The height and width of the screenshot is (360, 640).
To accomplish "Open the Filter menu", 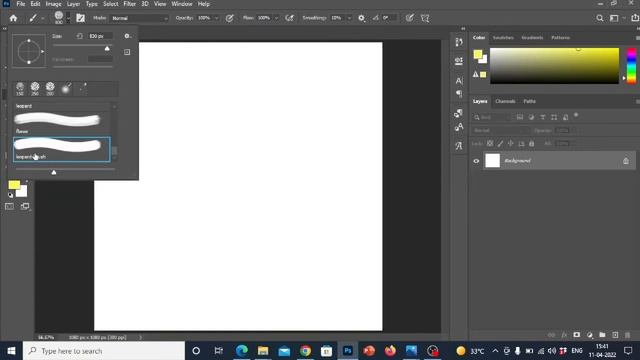I will point(129,4).
